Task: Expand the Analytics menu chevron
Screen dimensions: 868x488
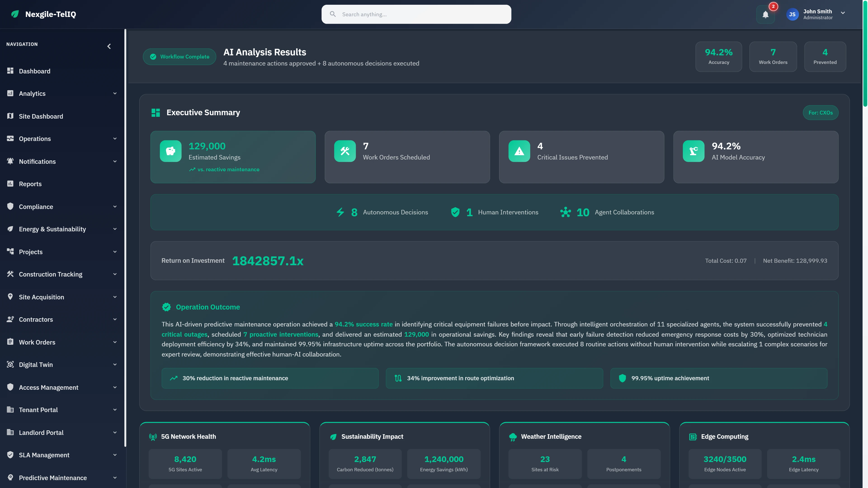Action: (115, 93)
